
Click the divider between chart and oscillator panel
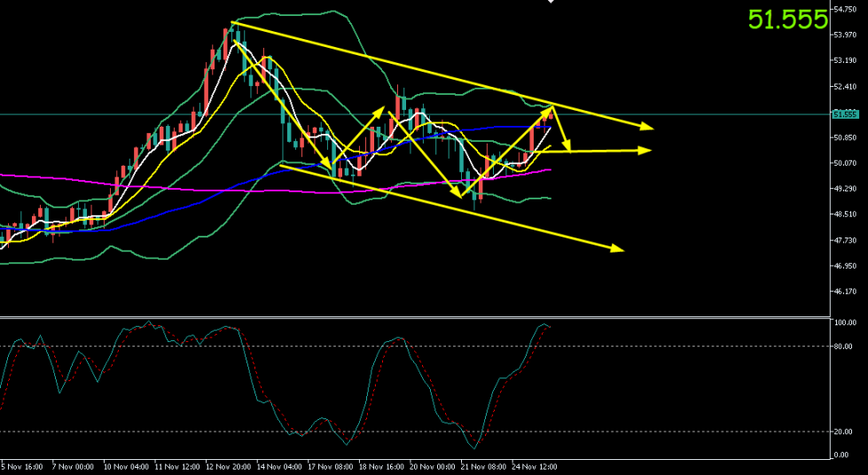pyautogui.click(x=417, y=316)
